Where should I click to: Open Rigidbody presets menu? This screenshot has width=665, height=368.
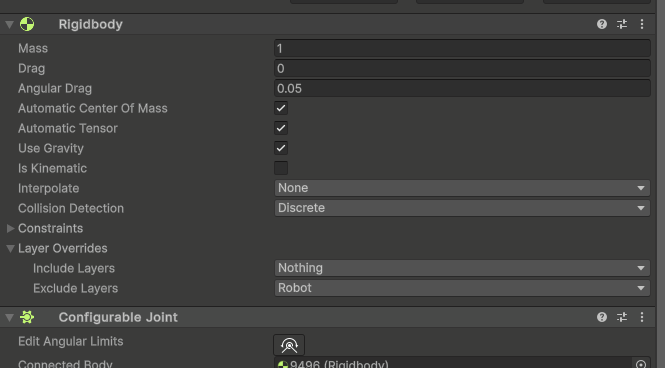[x=622, y=24]
